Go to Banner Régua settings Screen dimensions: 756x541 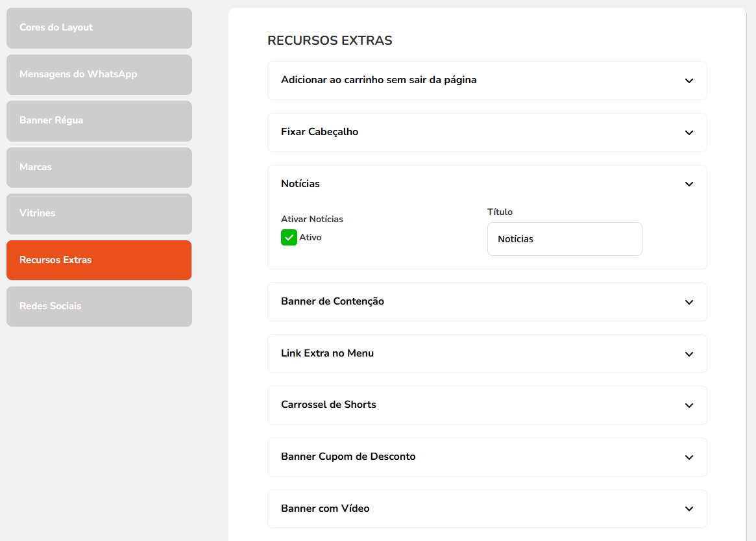tap(99, 121)
